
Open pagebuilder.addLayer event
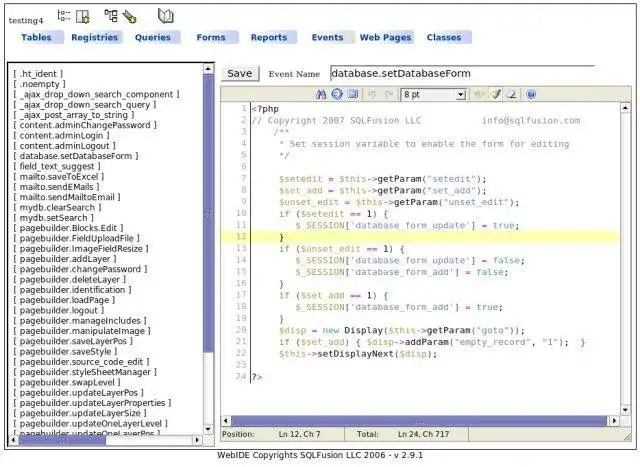tap(64, 259)
